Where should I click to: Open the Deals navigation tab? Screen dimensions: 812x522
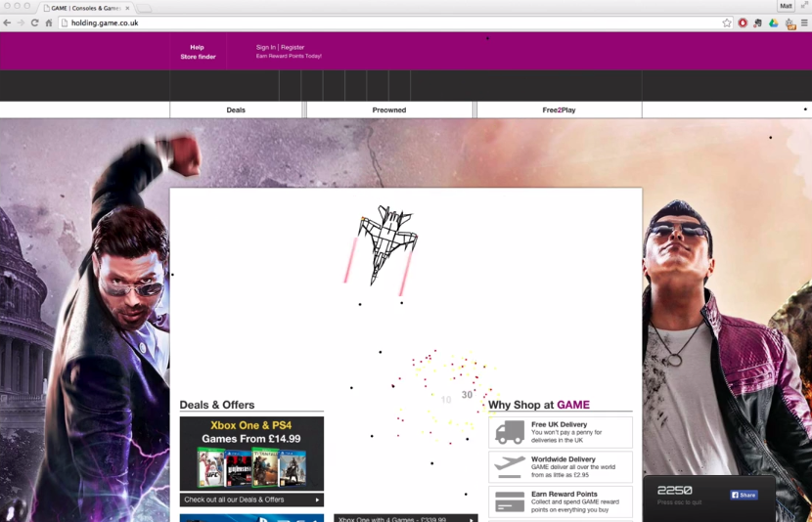pos(236,110)
